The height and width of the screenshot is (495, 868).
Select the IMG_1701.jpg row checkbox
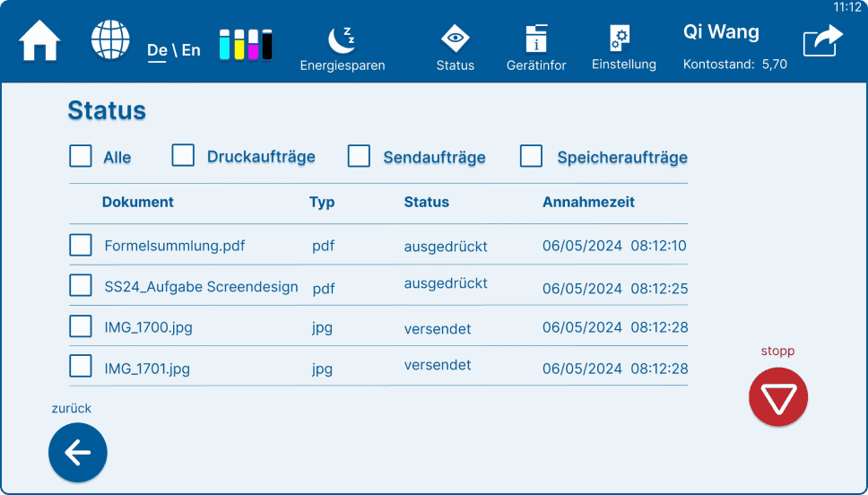click(x=81, y=366)
